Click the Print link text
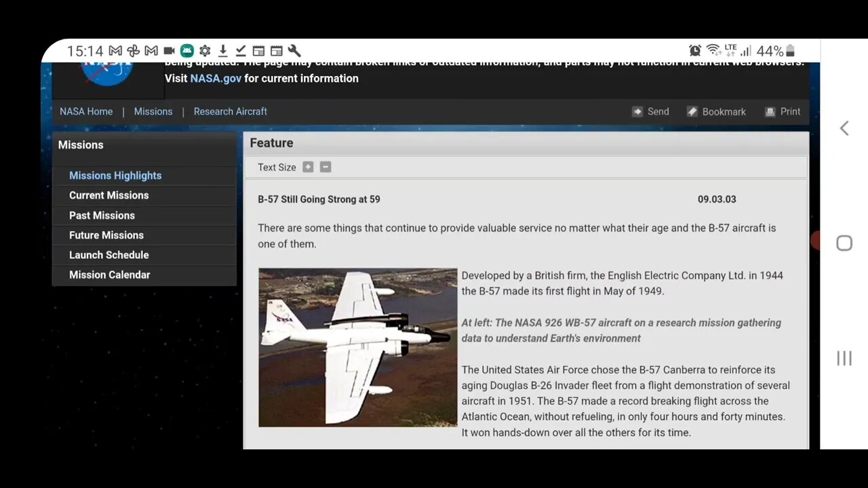The width and height of the screenshot is (868, 488). 790,112
